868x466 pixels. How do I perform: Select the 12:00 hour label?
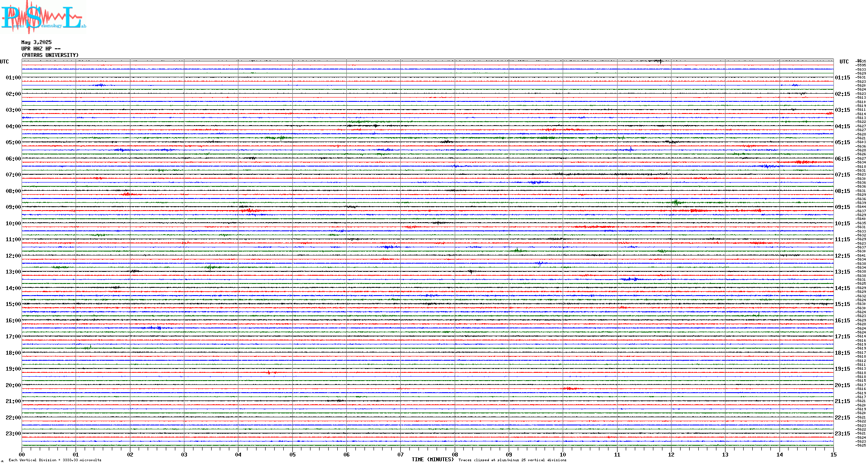pos(13,256)
